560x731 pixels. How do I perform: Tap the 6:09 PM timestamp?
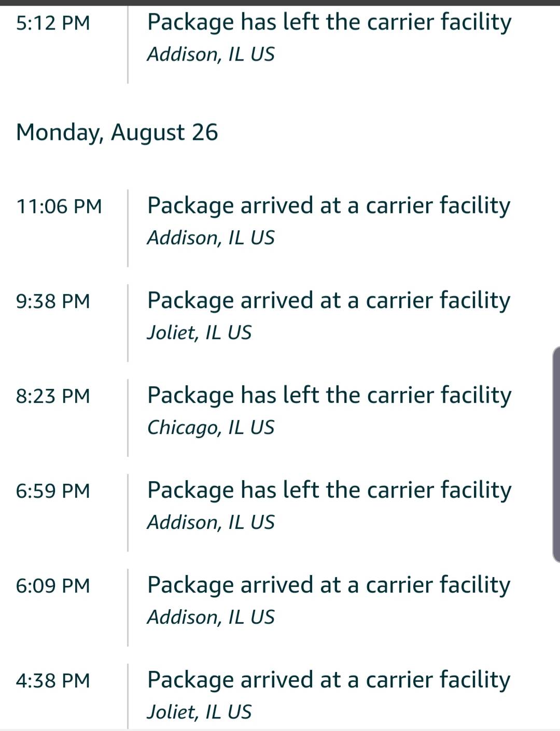(x=53, y=586)
